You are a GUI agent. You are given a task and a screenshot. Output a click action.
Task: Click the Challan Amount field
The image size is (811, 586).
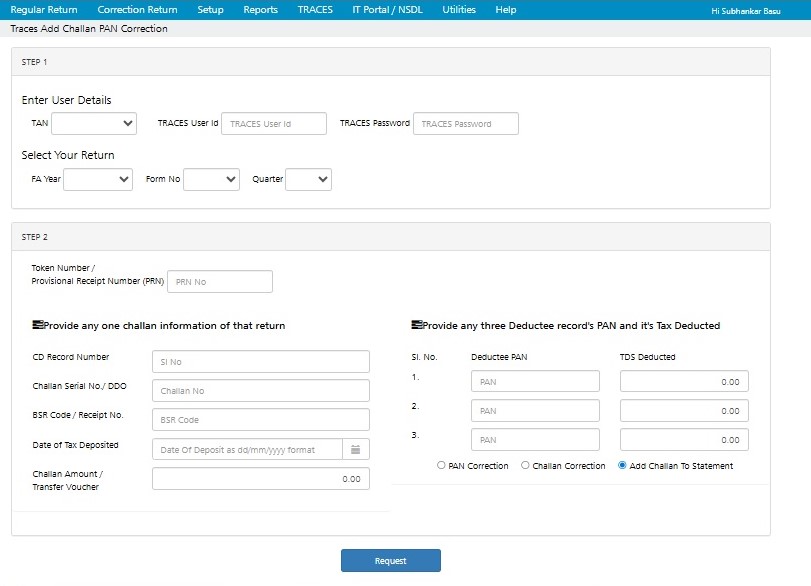click(x=261, y=479)
